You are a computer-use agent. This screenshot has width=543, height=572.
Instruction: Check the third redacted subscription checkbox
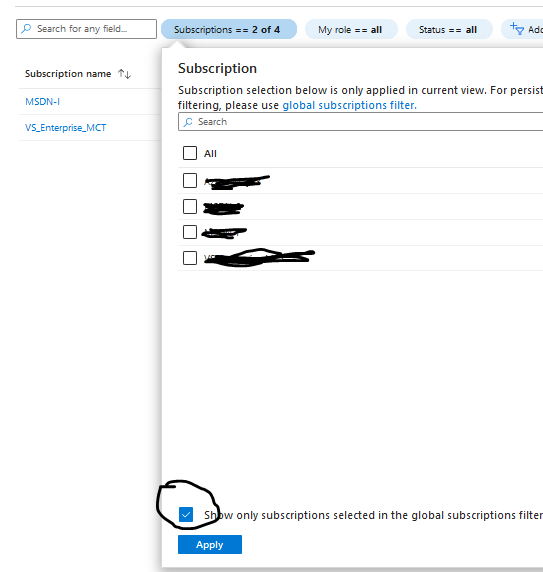click(190, 232)
